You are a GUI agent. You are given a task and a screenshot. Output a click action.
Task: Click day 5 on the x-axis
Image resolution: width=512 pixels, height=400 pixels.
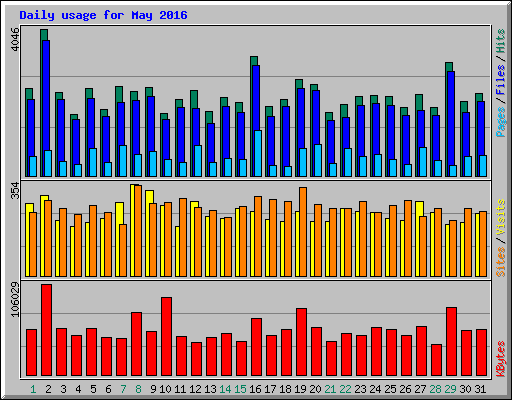(x=93, y=389)
